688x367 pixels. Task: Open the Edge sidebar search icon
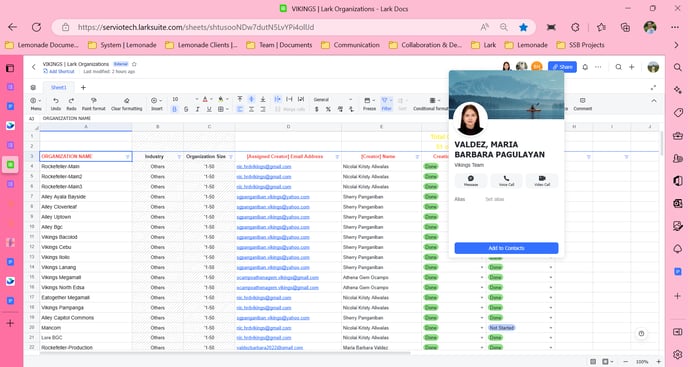pyautogui.click(x=677, y=67)
